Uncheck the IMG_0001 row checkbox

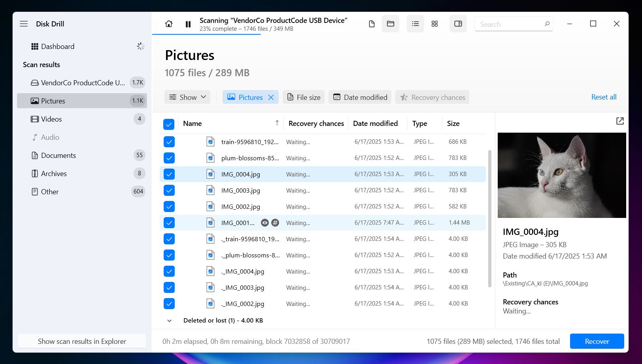[169, 223]
